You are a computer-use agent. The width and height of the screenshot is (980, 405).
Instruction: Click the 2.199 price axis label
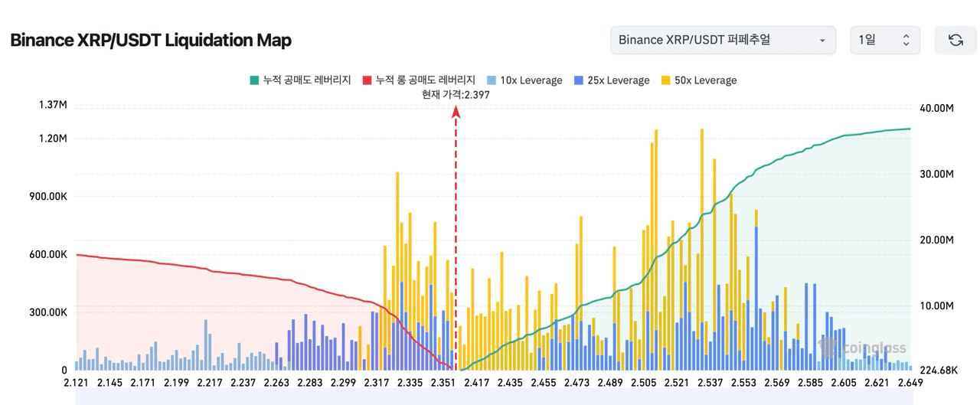tap(177, 383)
